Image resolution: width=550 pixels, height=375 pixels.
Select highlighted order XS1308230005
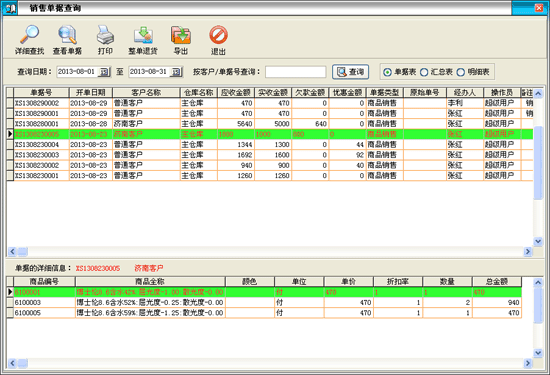pyautogui.click(x=270, y=134)
